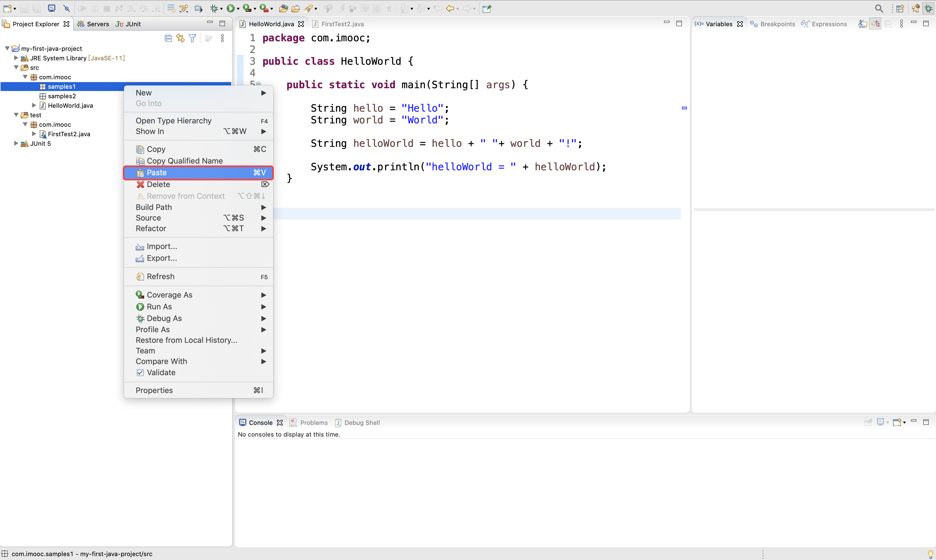The image size is (936, 560).
Task: Switch to the Problems tab
Action: click(x=309, y=422)
